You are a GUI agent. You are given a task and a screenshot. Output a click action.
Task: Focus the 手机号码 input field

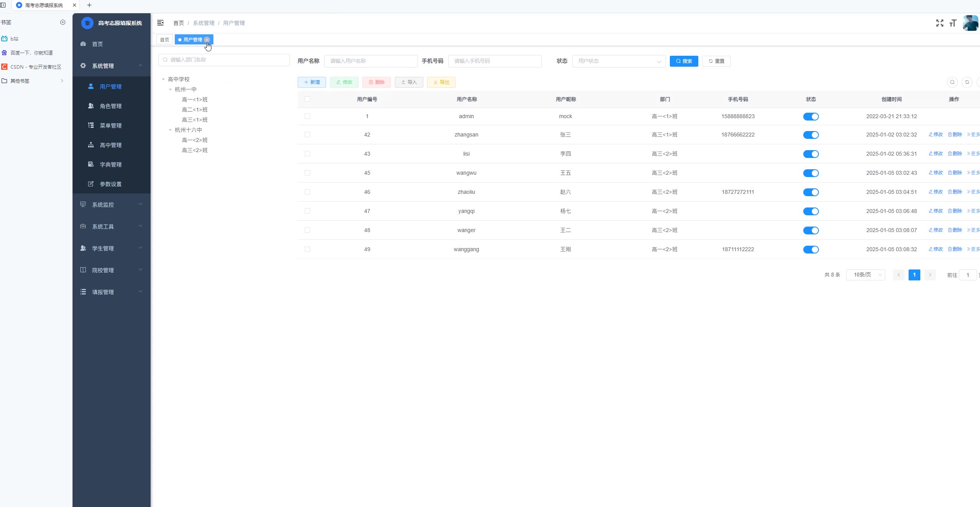tap(495, 61)
